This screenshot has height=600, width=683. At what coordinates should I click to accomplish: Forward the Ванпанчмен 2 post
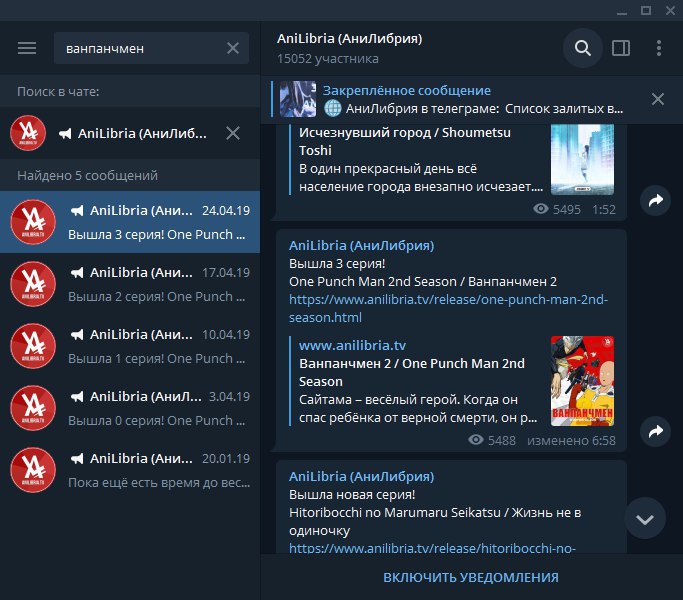(656, 431)
